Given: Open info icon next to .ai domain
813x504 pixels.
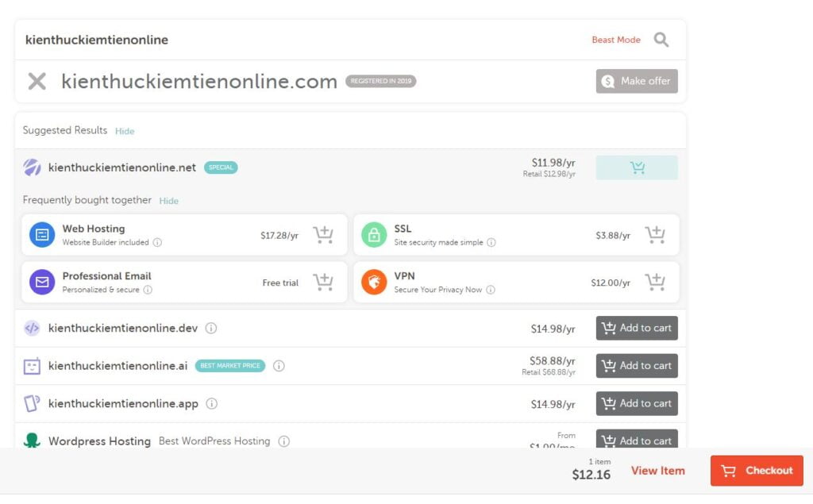Looking at the screenshot, I should [x=279, y=366].
